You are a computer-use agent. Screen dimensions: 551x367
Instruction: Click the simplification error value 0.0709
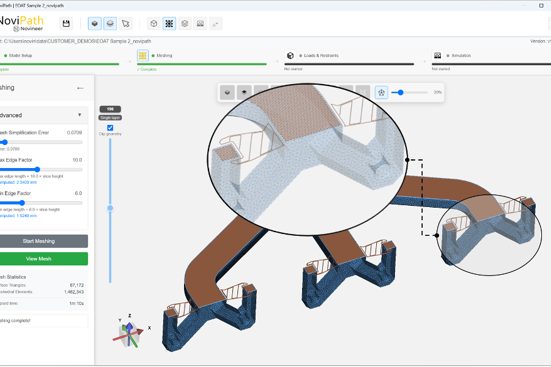(x=74, y=133)
